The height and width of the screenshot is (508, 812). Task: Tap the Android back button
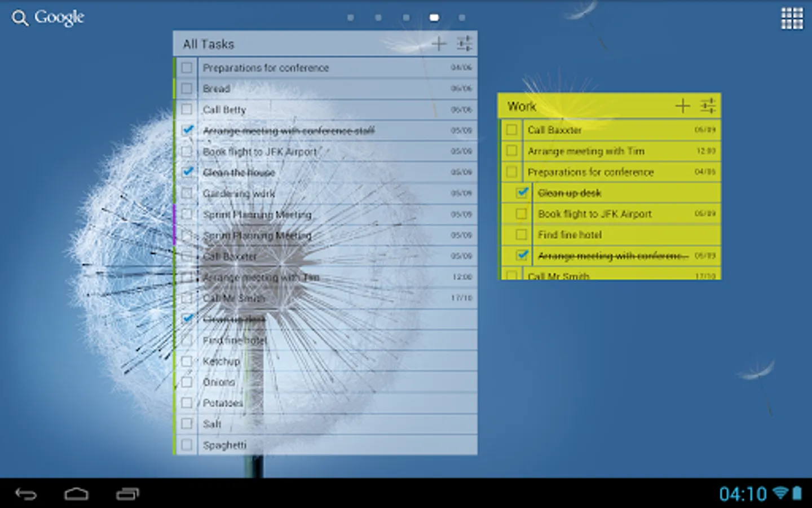26,494
